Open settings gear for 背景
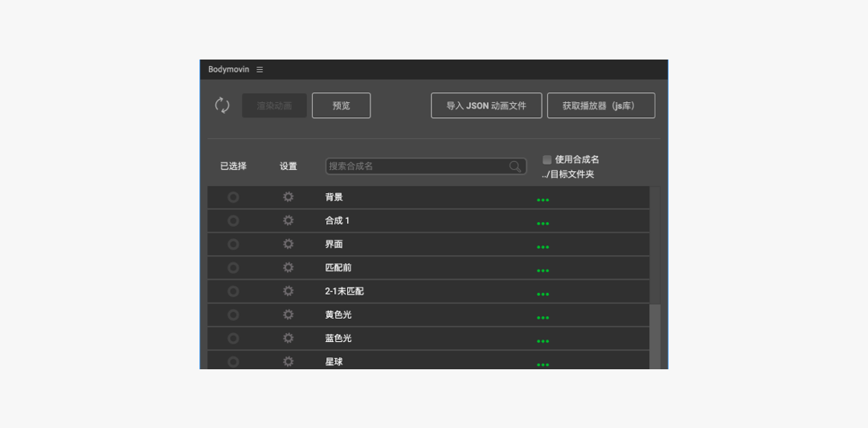 (288, 197)
